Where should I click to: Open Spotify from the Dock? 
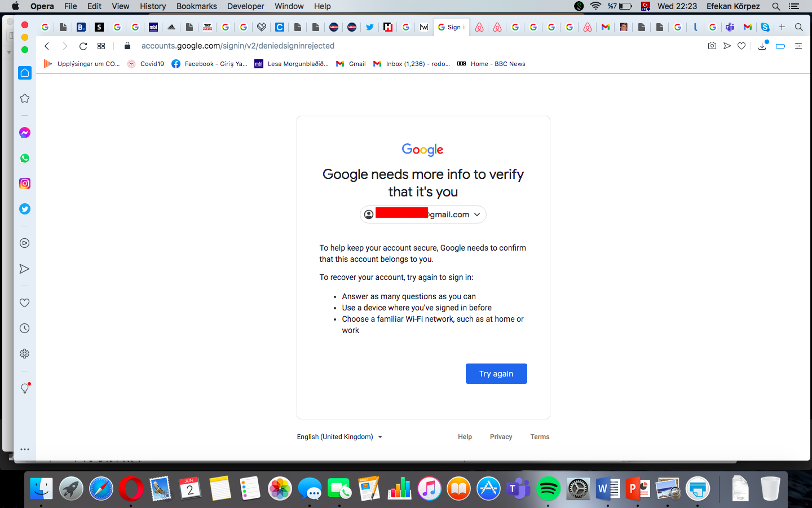tap(548, 489)
